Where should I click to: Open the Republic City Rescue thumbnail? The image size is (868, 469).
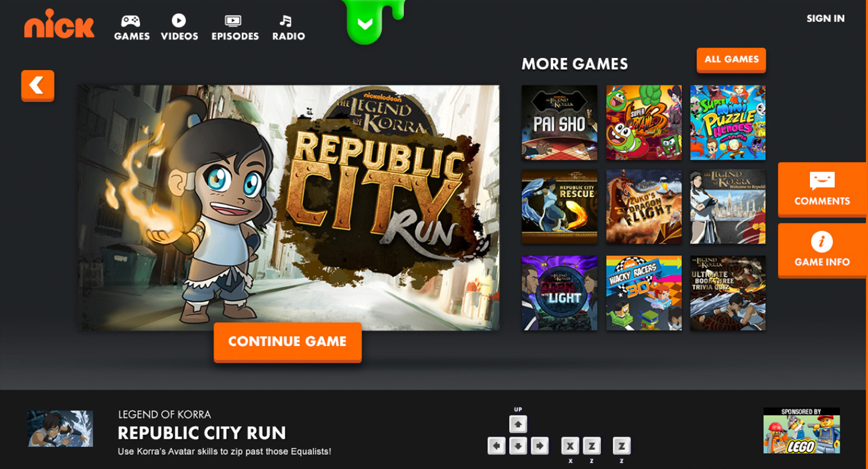[x=559, y=207]
